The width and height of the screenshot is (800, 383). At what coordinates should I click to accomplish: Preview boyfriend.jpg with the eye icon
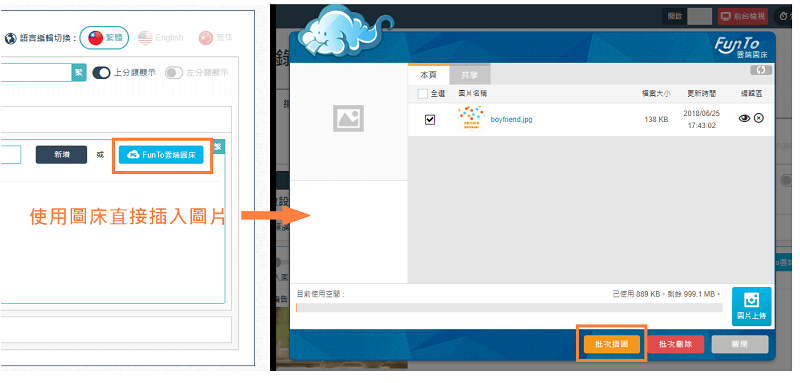tap(744, 118)
